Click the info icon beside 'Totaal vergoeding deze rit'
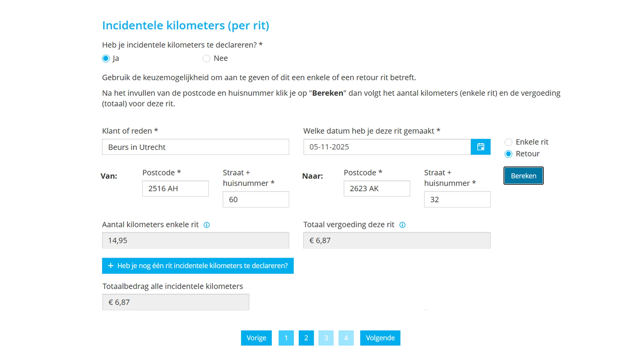 coord(402,224)
